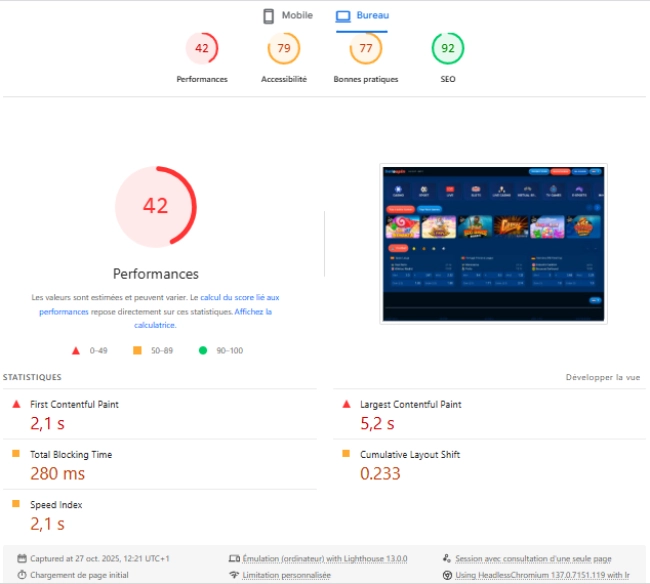Expand the view with 'Développer la vue'
Viewport: 650px width, 584px height.
click(603, 378)
